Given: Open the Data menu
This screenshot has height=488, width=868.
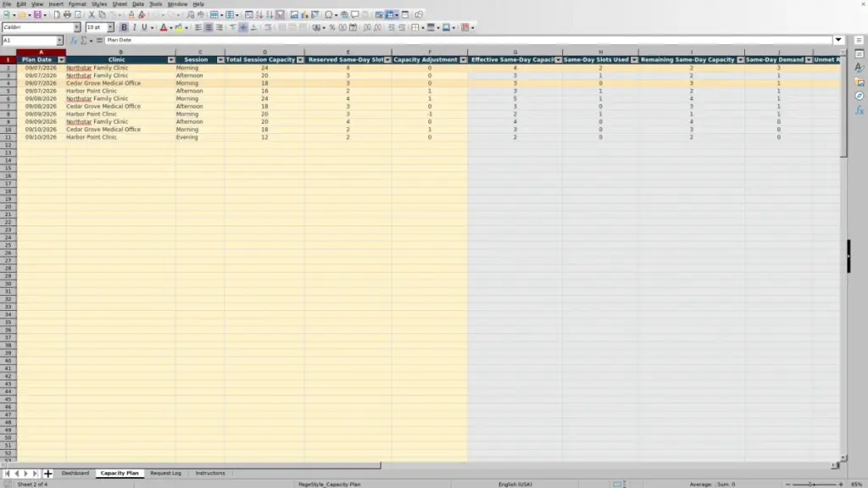Looking at the screenshot, I should 138,4.
